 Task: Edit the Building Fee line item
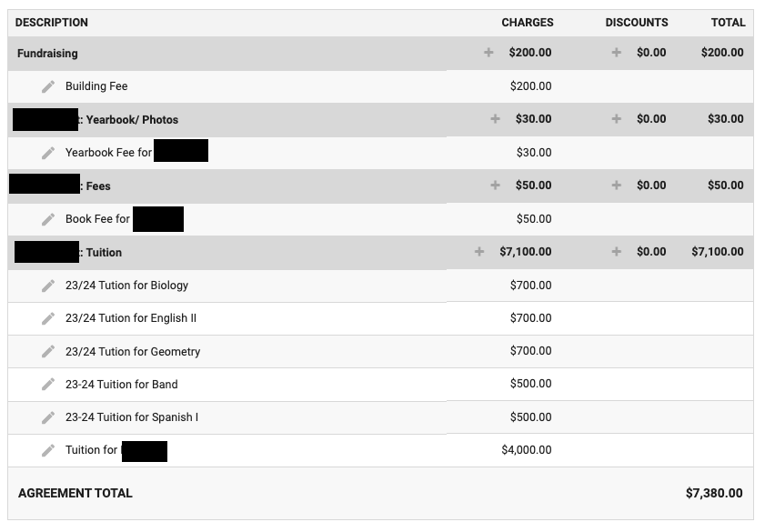pos(48,86)
